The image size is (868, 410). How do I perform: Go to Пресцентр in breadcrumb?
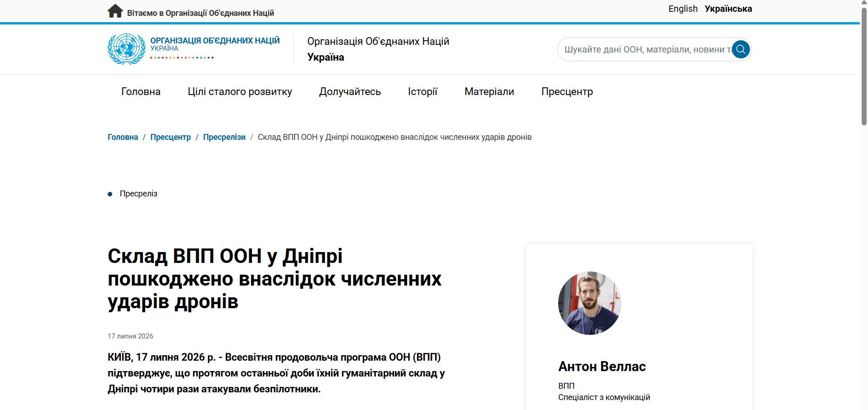tap(171, 137)
